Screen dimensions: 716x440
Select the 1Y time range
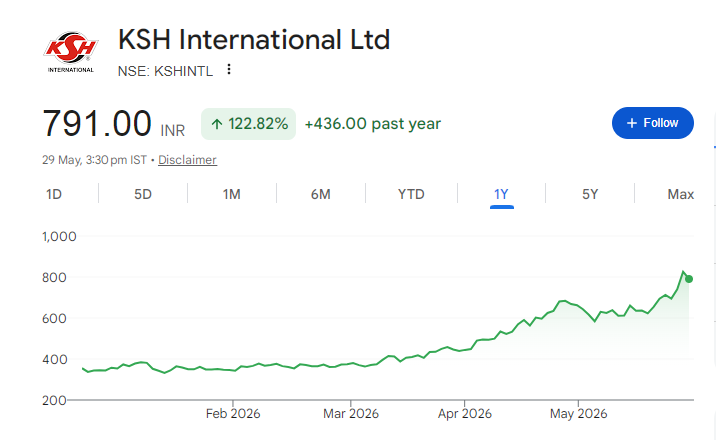(x=501, y=194)
